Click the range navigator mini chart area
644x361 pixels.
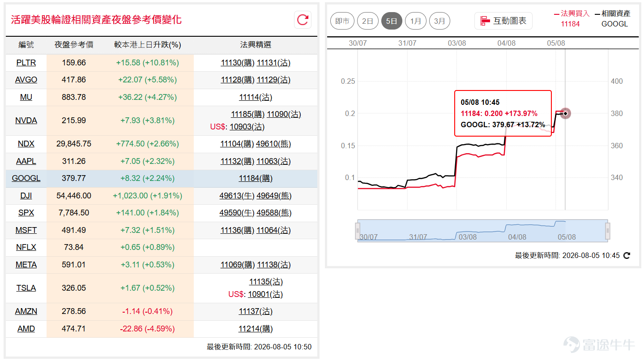pos(482,231)
